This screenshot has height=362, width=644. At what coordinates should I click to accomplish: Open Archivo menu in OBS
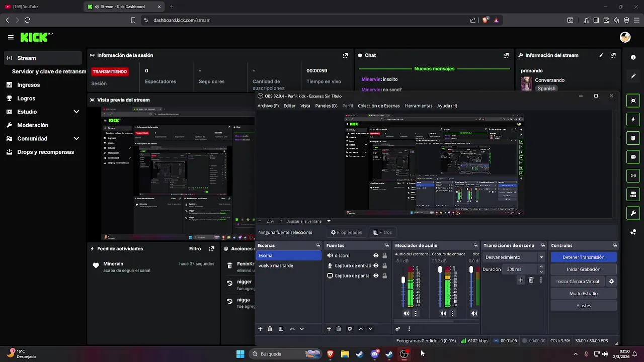point(268,106)
